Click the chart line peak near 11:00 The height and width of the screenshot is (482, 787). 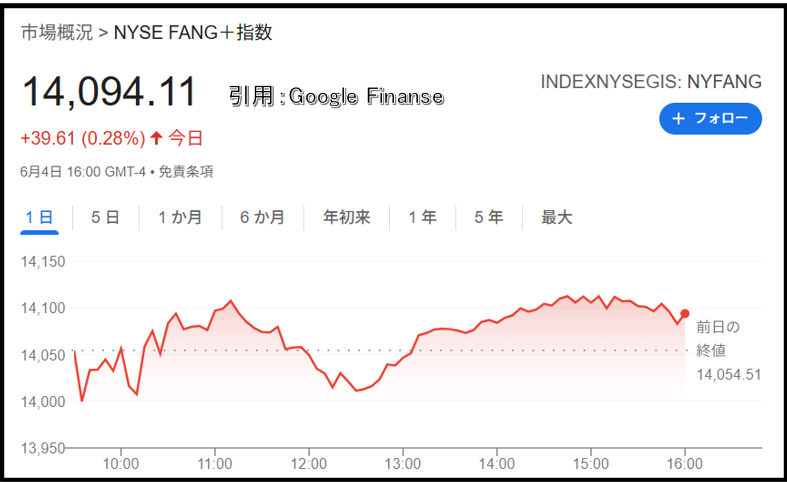[231, 301]
